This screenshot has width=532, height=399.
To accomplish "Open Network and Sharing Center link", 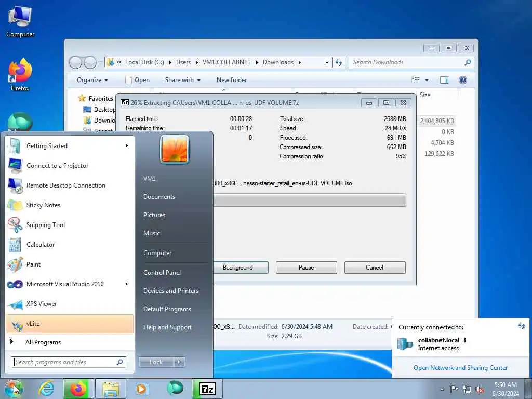I will [x=460, y=368].
